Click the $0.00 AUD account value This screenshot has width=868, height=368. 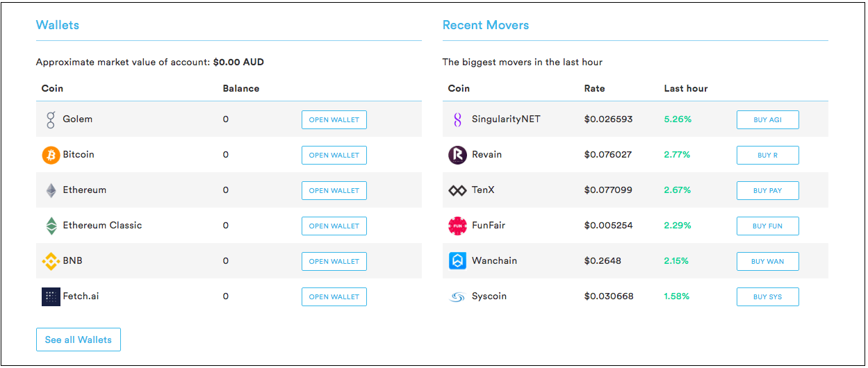click(x=238, y=62)
